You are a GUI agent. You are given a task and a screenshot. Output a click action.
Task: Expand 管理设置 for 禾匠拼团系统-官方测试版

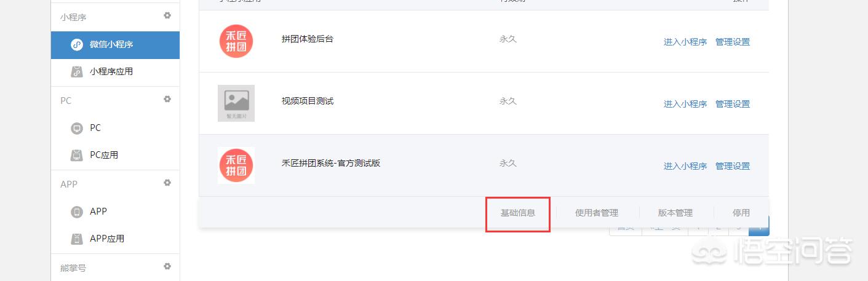click(733, 167)
